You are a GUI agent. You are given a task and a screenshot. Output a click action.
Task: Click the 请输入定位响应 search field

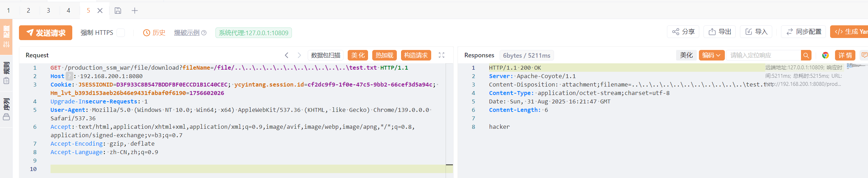763,55
